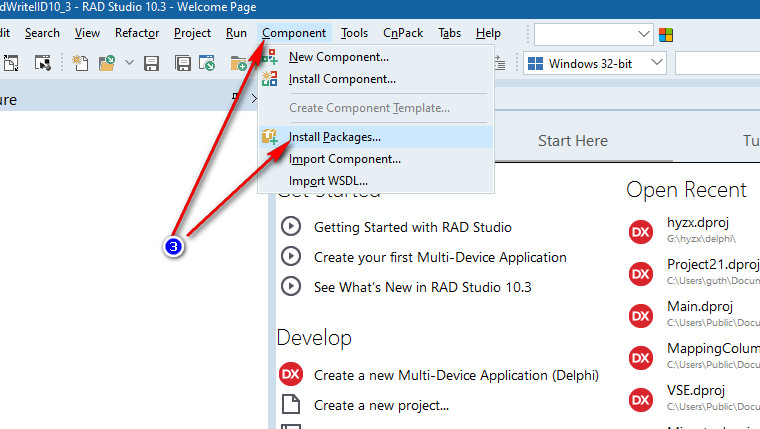Click the Install Packages menu icon
This screenshot has width=760, height=429.
tap(269, 137)
